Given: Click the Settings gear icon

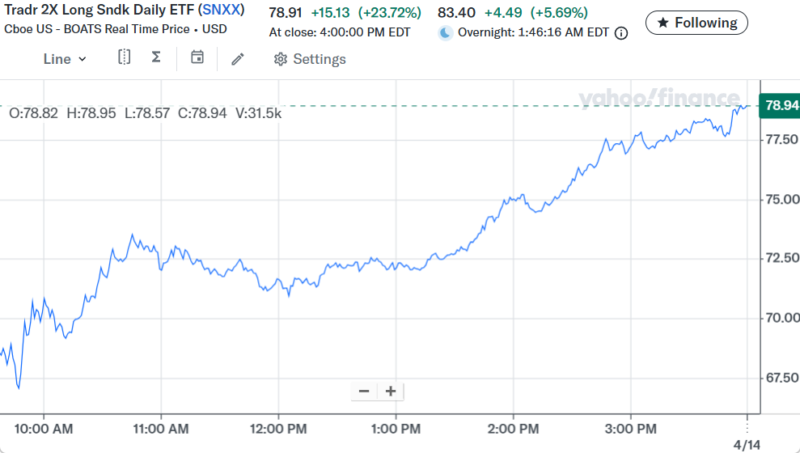Looking at the screenshot, I should (281, 59).
